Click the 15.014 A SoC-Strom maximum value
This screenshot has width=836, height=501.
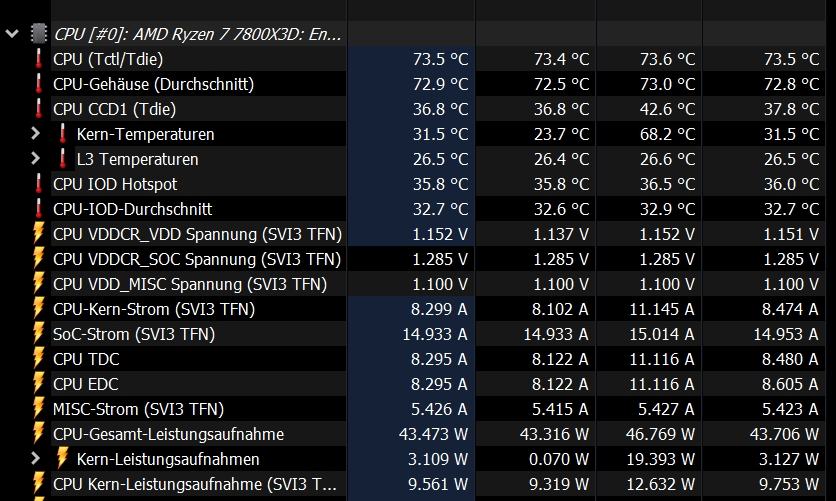(x=662, y=334)
